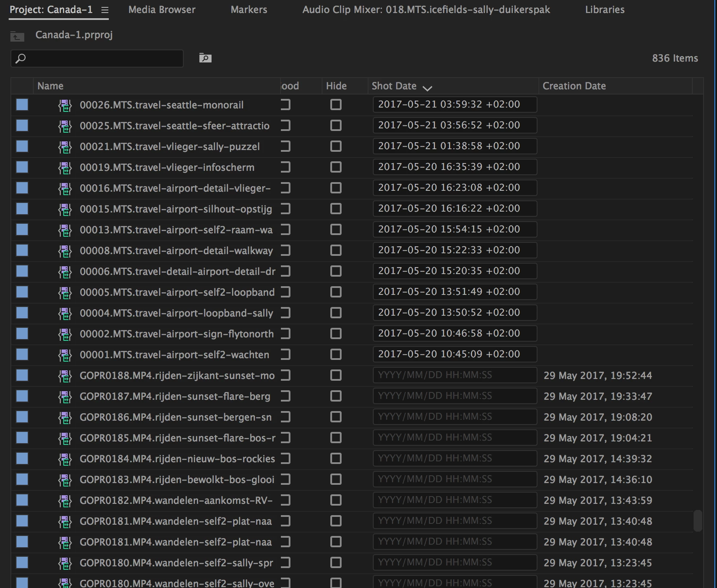The width and height of the screenshot is (717, 588).
Task: Toggle Hide checkbox for 00026.MTS.travel-seattle-monorail
Action: pyautogui.click(x=336, y=105)
